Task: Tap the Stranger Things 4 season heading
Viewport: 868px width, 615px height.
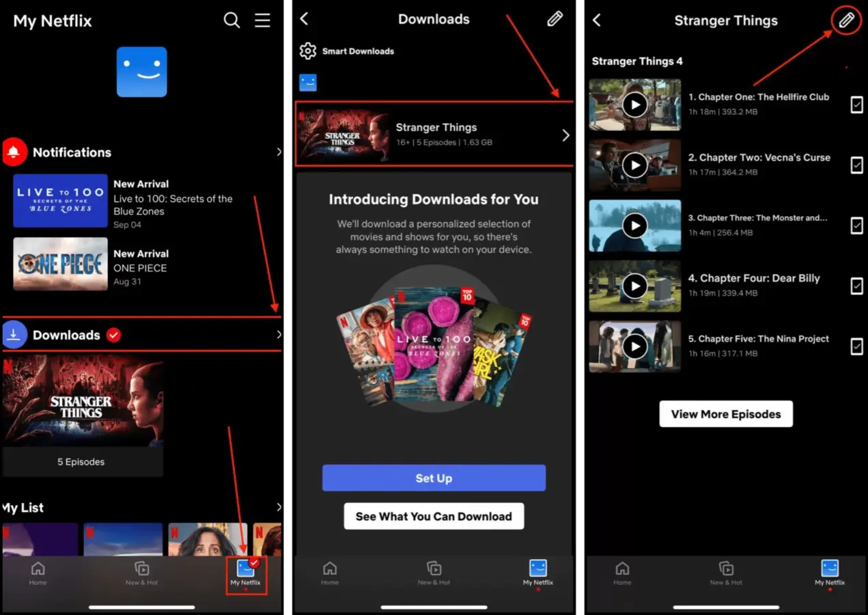Action: click(x=637, y=61)
